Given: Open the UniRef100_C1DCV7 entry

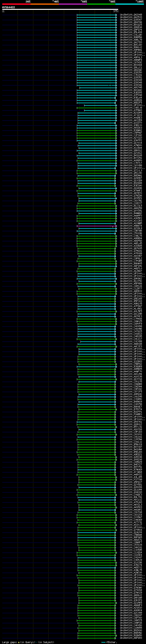Looking at the screenshot, I should point(131,203).
